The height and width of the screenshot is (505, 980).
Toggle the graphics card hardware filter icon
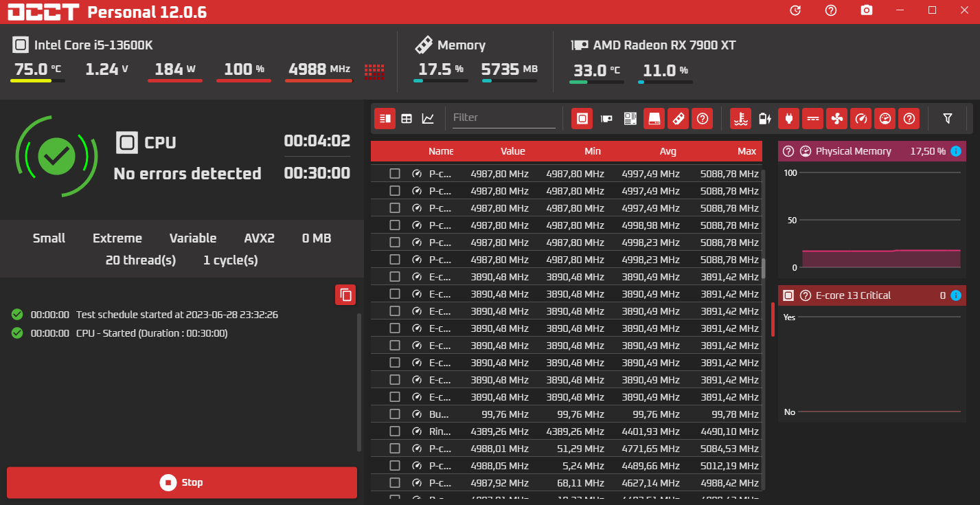point(606,118)
